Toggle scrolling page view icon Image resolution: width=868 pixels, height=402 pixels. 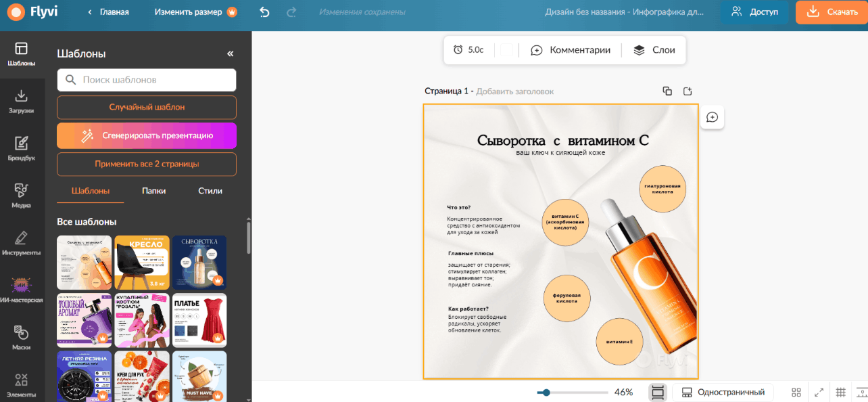point(658,393)
